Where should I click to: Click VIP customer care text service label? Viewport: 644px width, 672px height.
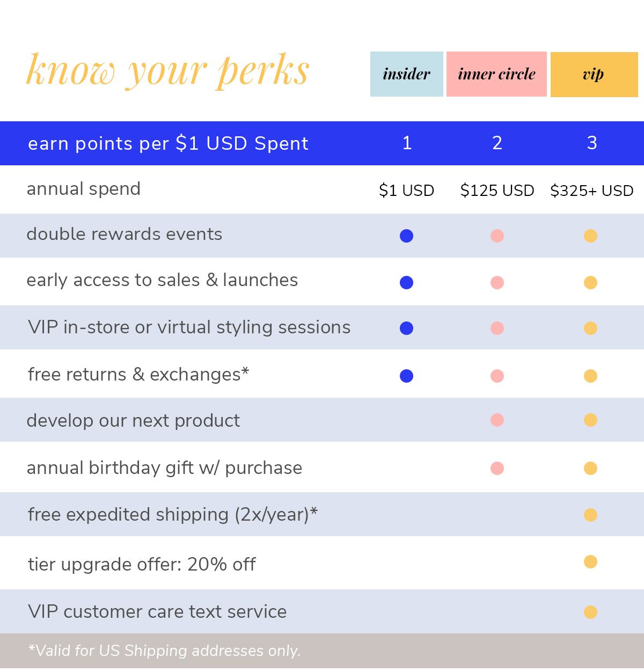(x=157, y=611)
